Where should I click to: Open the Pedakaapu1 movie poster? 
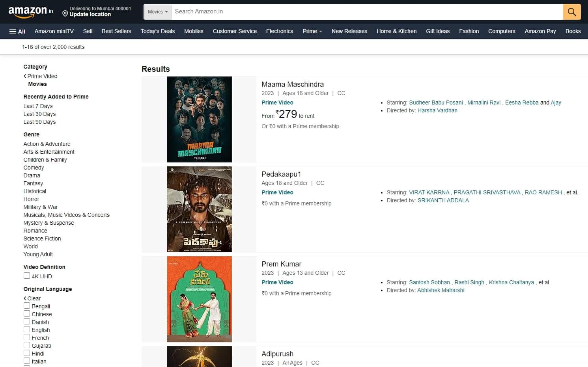point(199,209)
